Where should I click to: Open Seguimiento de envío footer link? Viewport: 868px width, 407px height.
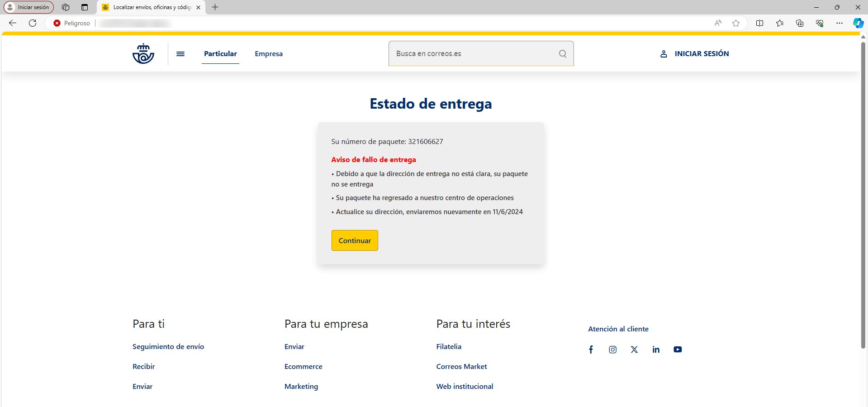click(x=168, y=347)
